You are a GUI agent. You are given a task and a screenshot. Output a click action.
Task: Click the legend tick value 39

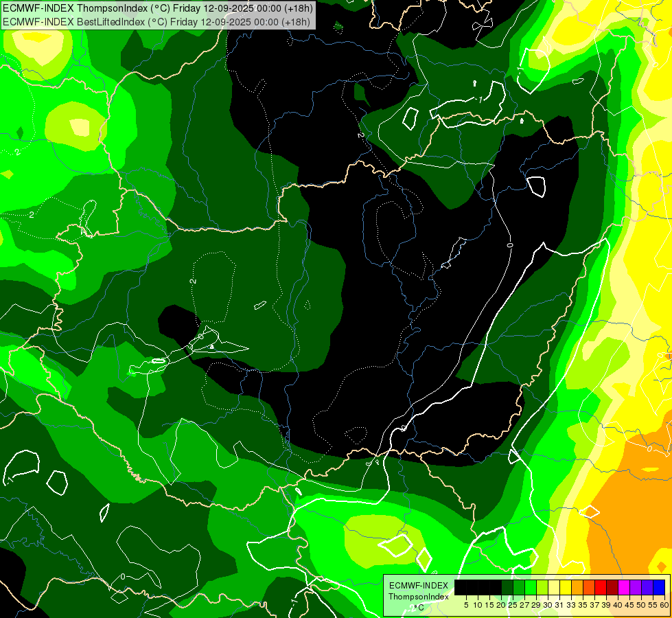click(606, 605)
